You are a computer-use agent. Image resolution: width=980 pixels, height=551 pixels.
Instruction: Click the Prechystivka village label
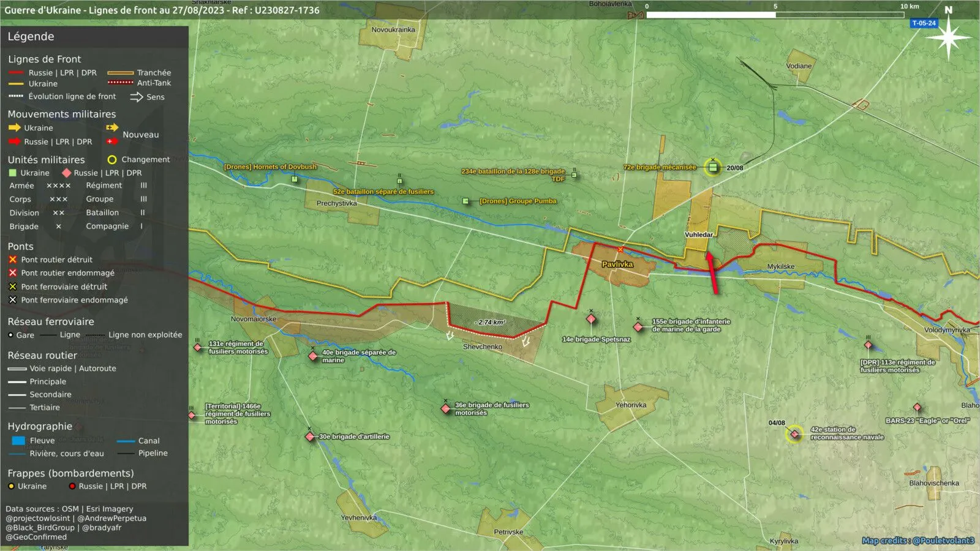coord(337,203)
